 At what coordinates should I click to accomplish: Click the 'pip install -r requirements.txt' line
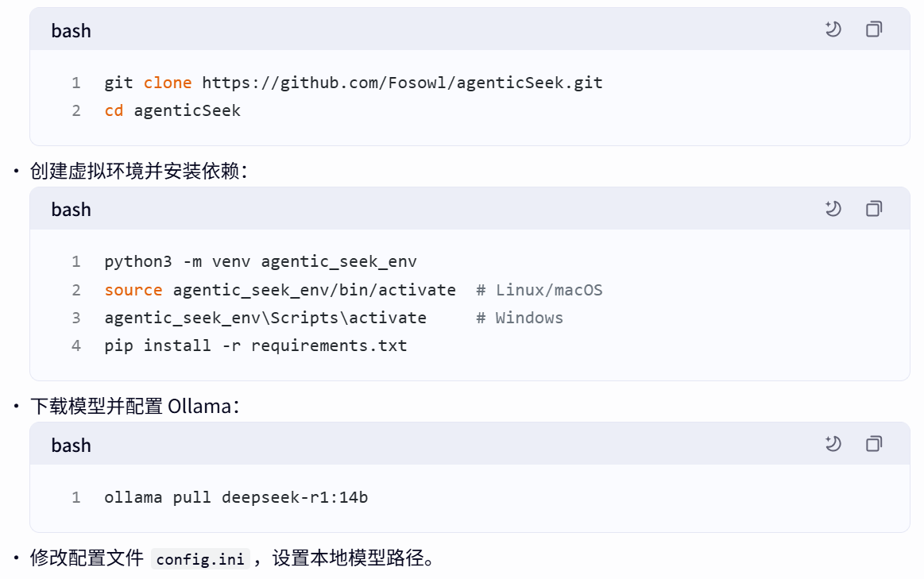pos(255,345)
